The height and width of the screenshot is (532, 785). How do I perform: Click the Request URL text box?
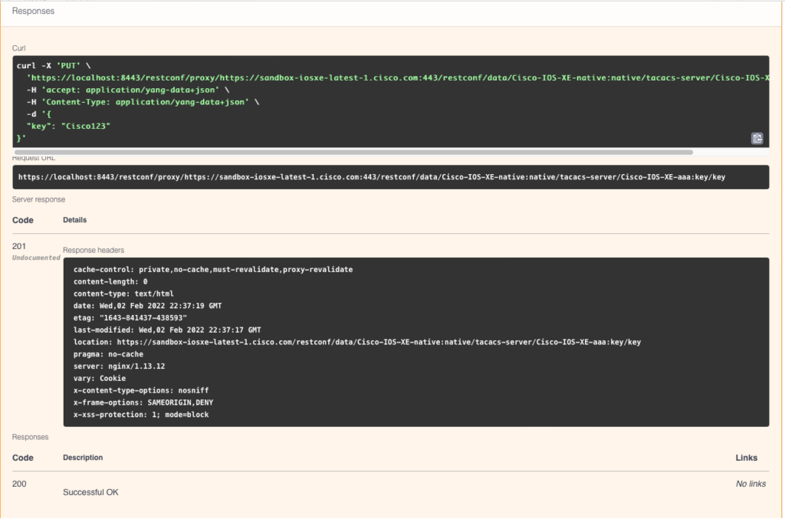[x=390, y=177]
